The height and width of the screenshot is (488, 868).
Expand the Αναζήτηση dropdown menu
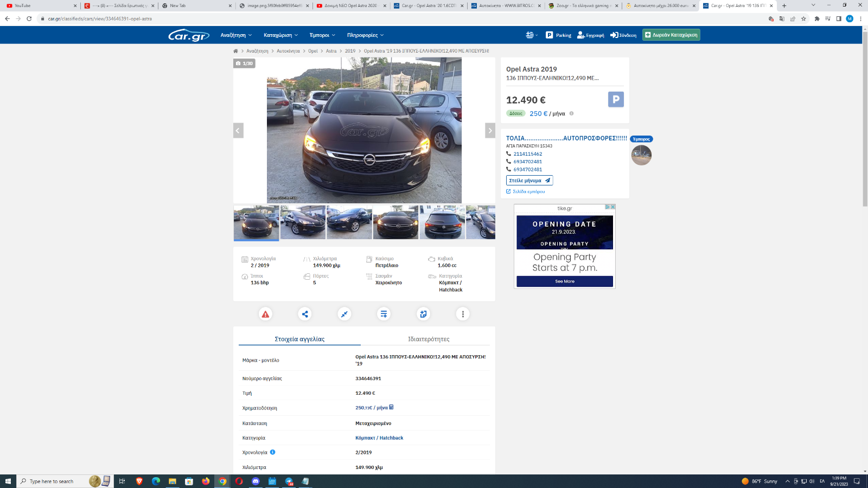pyautogui.click(x=236, y=35)
